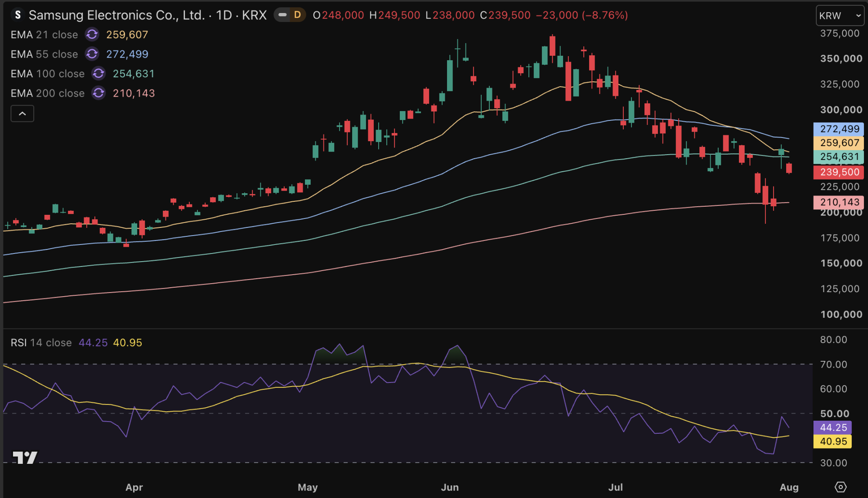Collapse the indicator legend with the chevron button
868x498 pixels.
22,114
